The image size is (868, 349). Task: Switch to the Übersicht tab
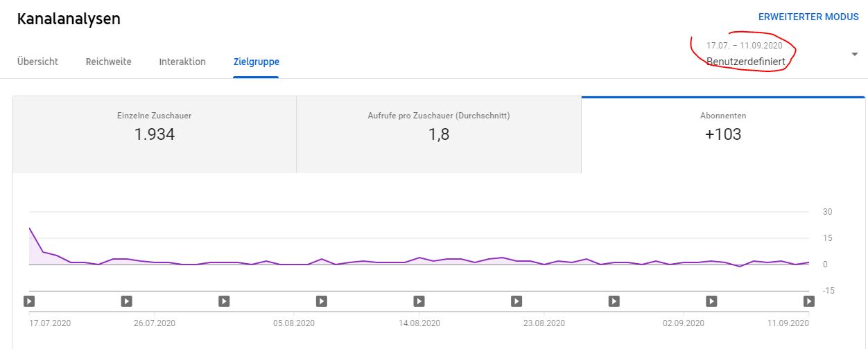tap(37, 62)
